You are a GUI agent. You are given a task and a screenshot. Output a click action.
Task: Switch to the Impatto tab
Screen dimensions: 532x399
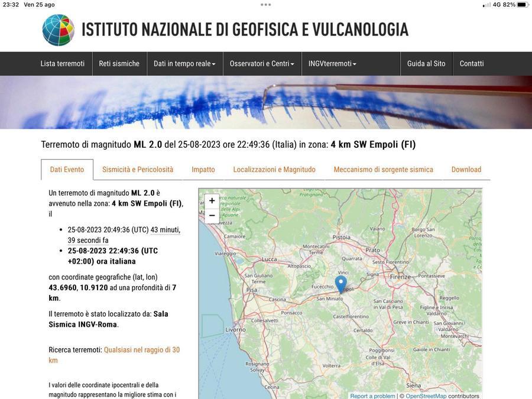pos(203,169)
